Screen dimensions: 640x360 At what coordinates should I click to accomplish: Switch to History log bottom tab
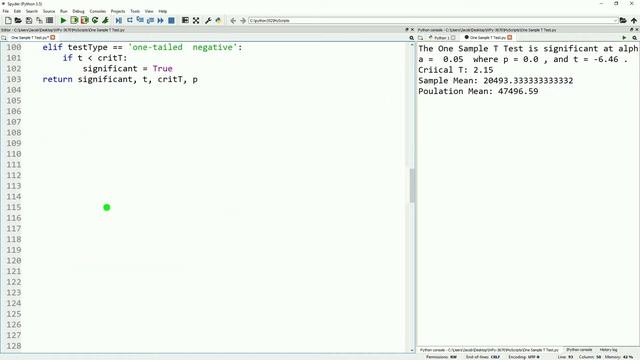(608, 350)
